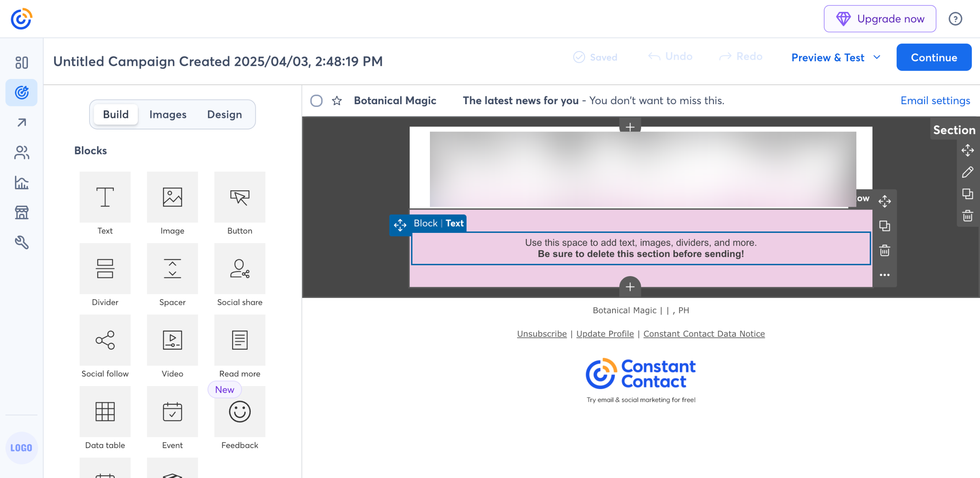The height and width of the screenshot is (478, 980).
Task: Click the Data table block
Action: [x=105, y=411]
